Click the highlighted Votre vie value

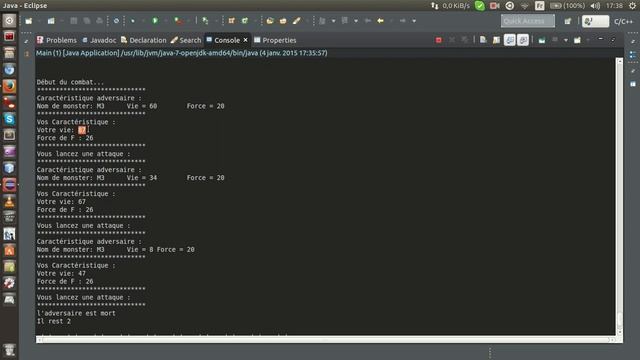click(82, 130)
